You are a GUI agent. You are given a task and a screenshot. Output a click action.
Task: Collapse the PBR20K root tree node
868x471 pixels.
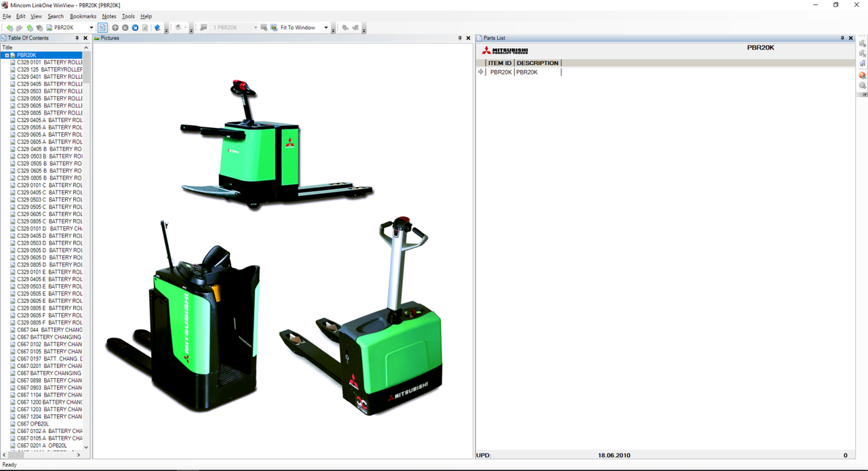coord(7,56)
